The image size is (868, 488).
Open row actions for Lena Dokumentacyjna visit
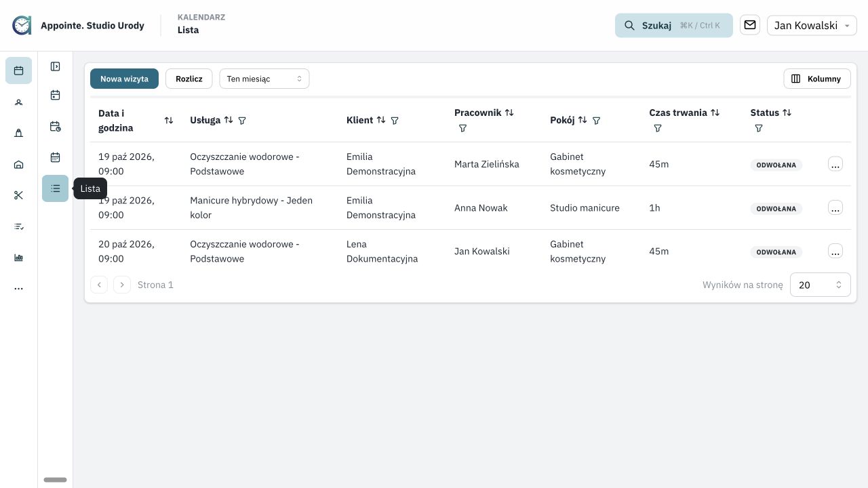[x=835, y=251]
